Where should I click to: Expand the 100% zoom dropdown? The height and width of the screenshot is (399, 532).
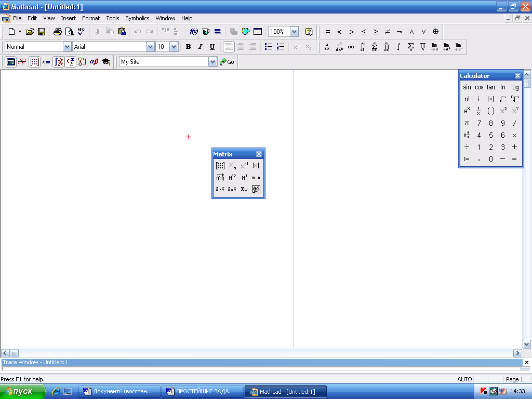[294, 32]
